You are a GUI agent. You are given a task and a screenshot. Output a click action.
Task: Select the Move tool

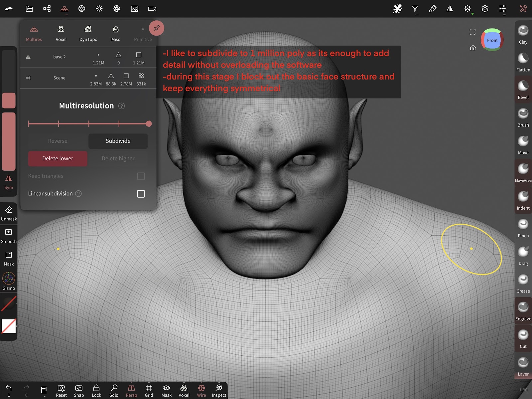coord(523,145)
